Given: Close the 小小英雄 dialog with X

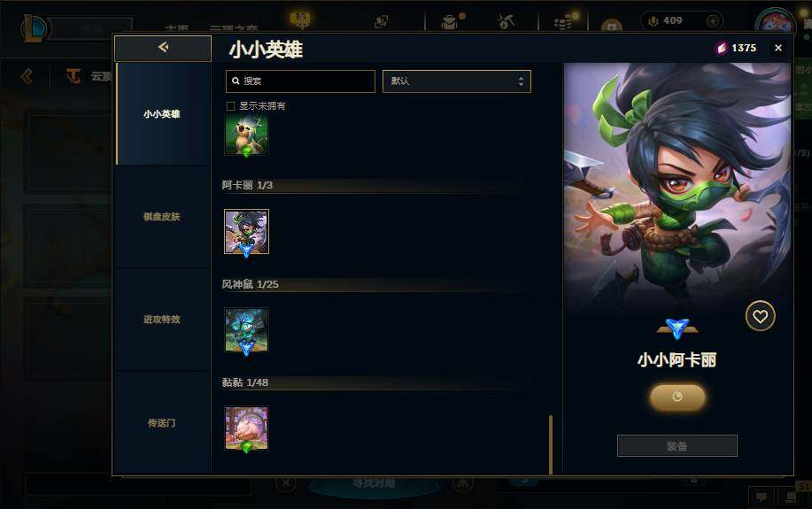Looking at the screenshot, I should point(777,48).
